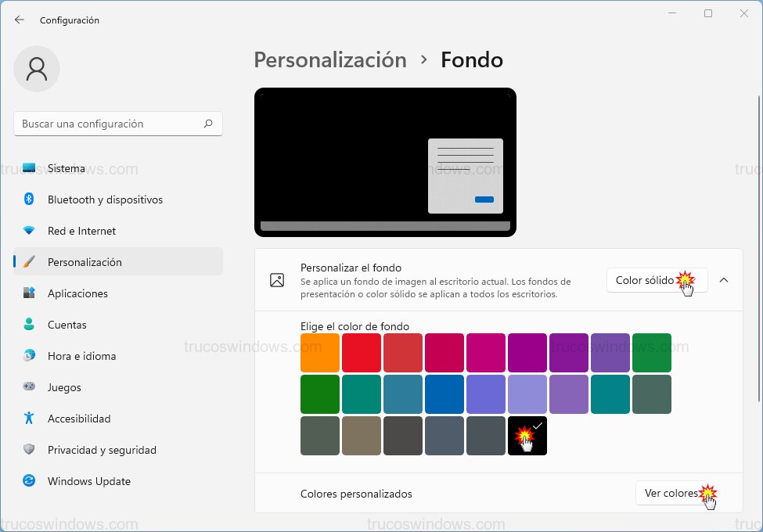
Task: Select the orange background color swatch
Action: tap(319, 352)
